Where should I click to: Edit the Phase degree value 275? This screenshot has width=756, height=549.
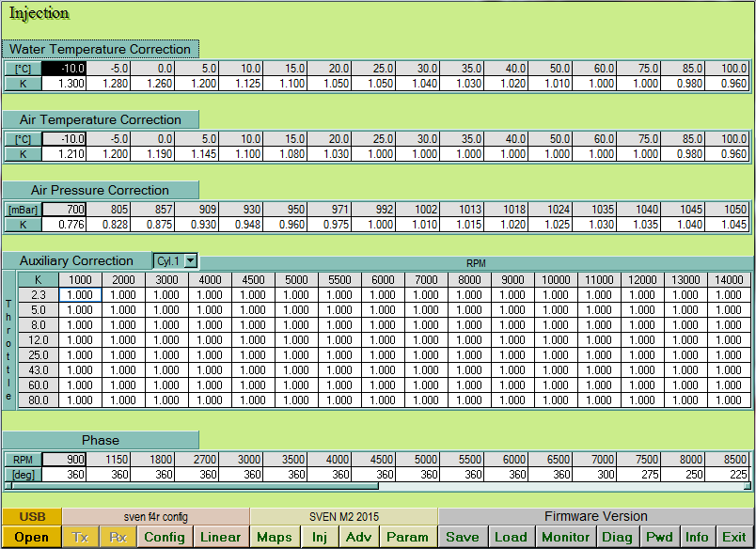(x=638, y=475)
